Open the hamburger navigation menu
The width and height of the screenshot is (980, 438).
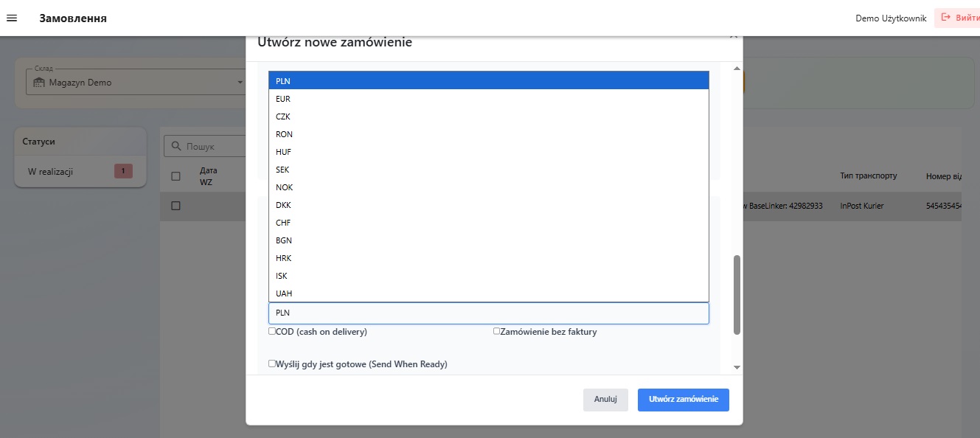12,18
